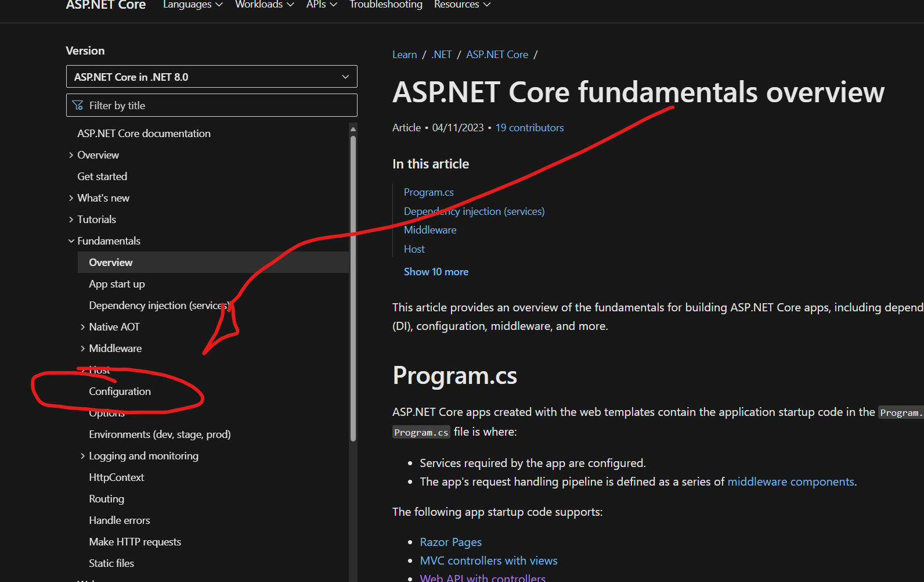924x582 pixels.
Task: Expand the Overview tree chevron
Action: point(71,155)
